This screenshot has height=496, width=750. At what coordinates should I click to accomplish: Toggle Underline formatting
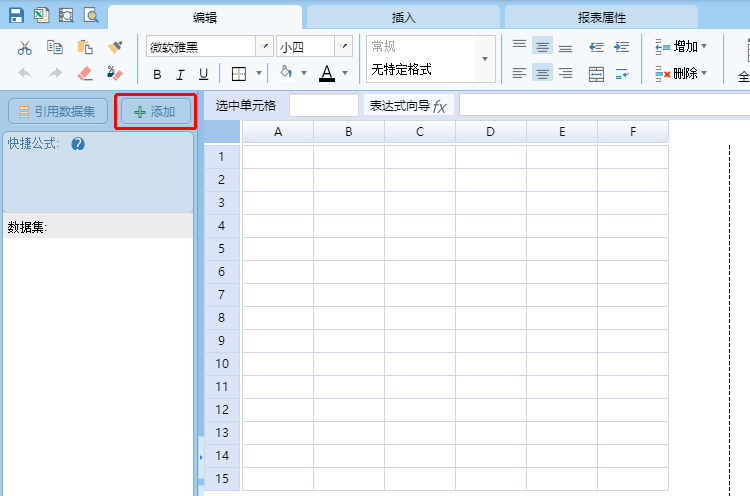[x=203, y=74]
